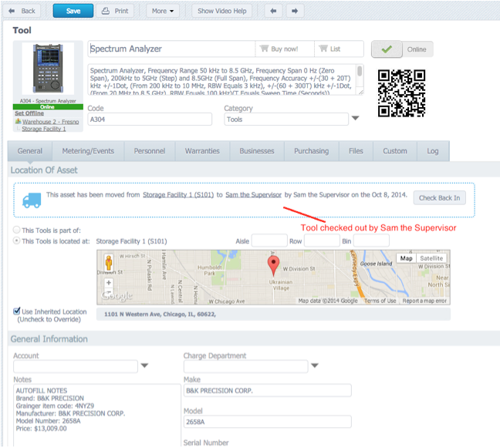Viewport: 500px width, 448px height.
Task: Open map Terms of Use link
Action: point(380,301)
